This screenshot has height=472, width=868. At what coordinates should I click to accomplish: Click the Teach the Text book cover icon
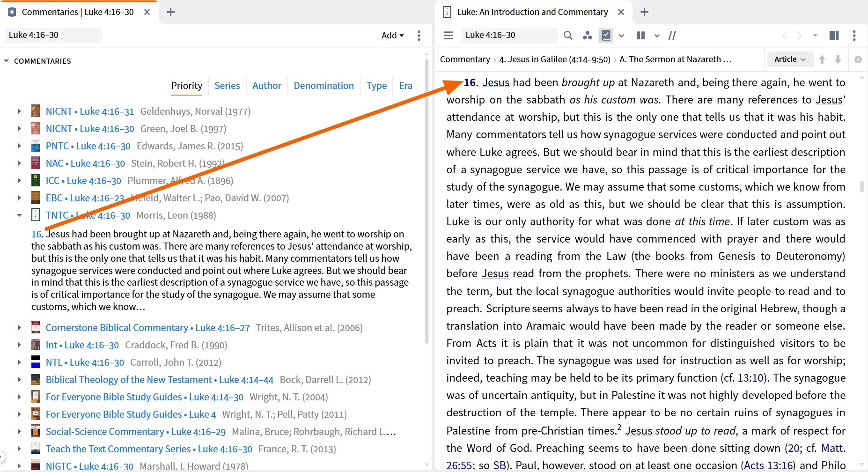36,449
